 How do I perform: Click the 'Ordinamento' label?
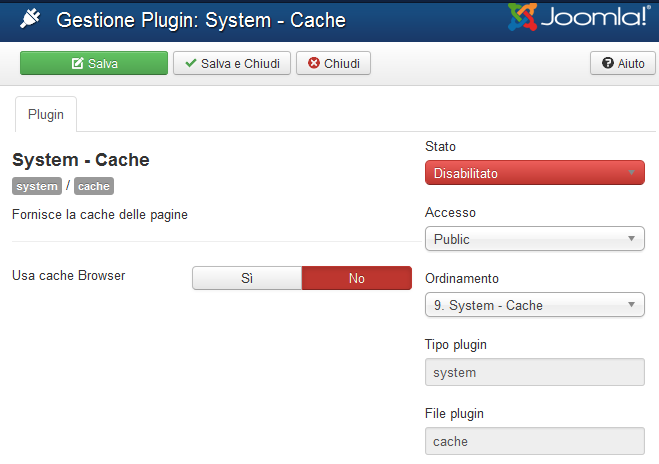point(462,278)
